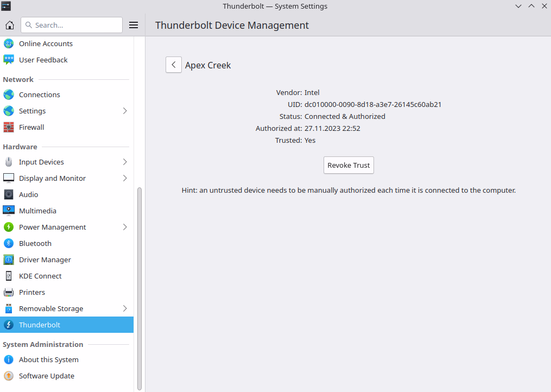The image size is (551, 392).
Task: Open Connections under Network
Action: tap(40, 94)
